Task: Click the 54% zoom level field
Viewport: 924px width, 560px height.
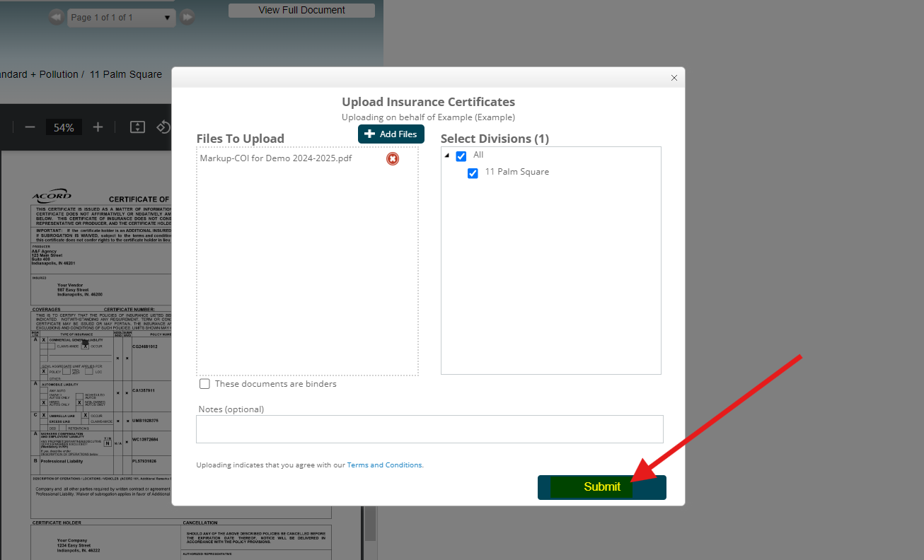Action: point(64,127)
